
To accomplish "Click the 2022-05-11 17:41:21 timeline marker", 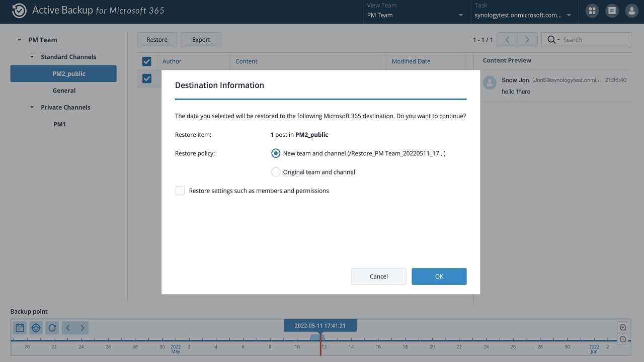I will [320, 326].
